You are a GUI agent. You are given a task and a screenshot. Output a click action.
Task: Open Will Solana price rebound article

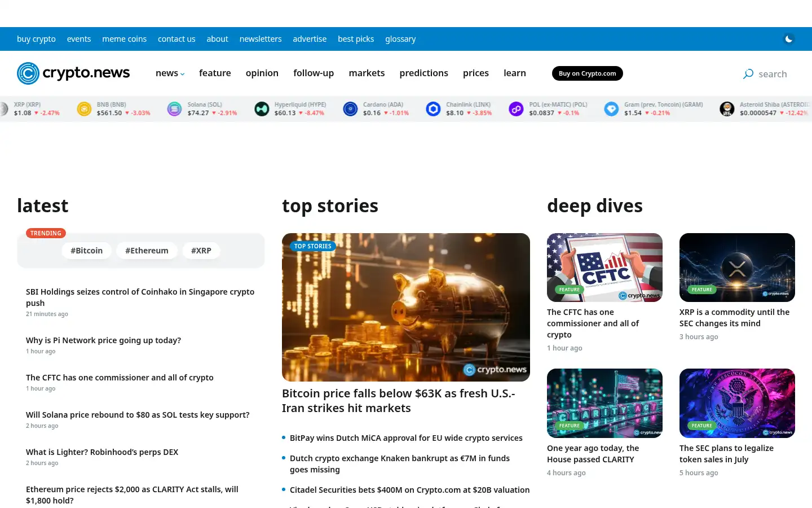pyautogui.click(x=138, y=415)
